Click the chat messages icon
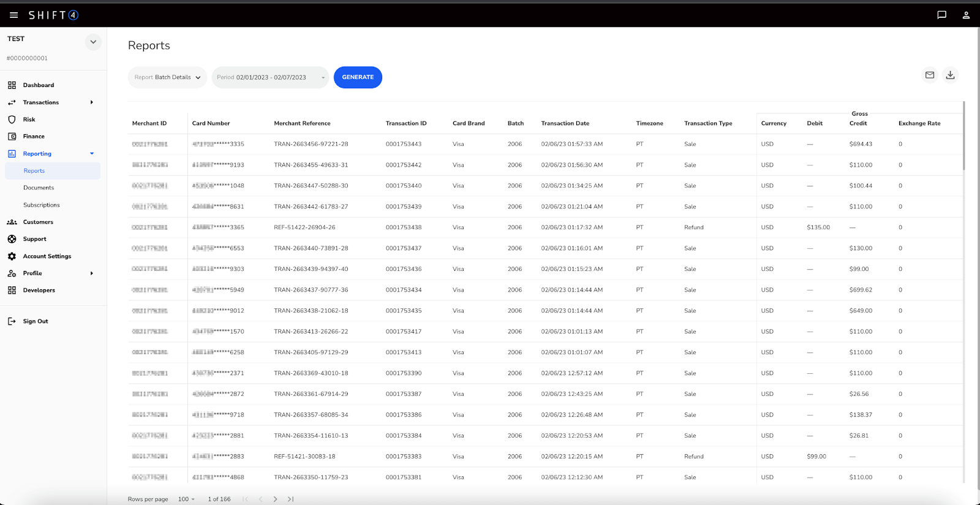The image size is (980, 505). click(x=941, y=15)
